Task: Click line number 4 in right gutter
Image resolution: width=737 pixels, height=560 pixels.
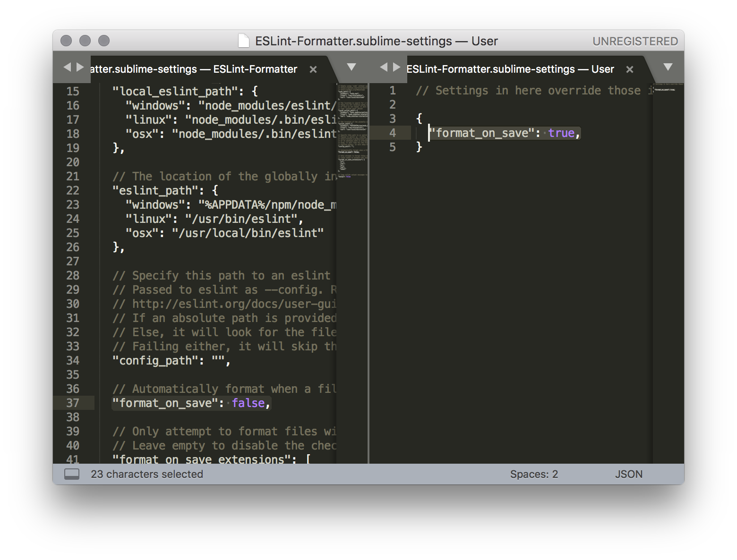Action: 393,133
